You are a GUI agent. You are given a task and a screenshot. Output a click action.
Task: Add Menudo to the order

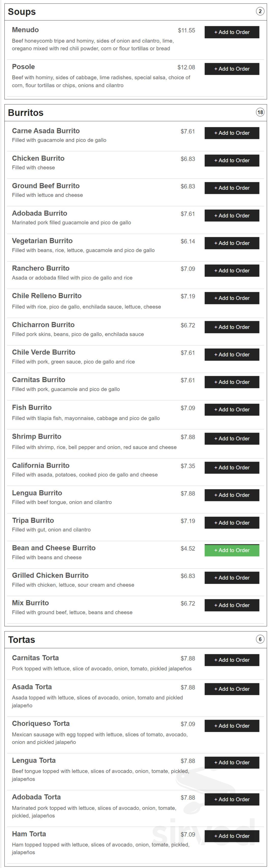[232, 32]
